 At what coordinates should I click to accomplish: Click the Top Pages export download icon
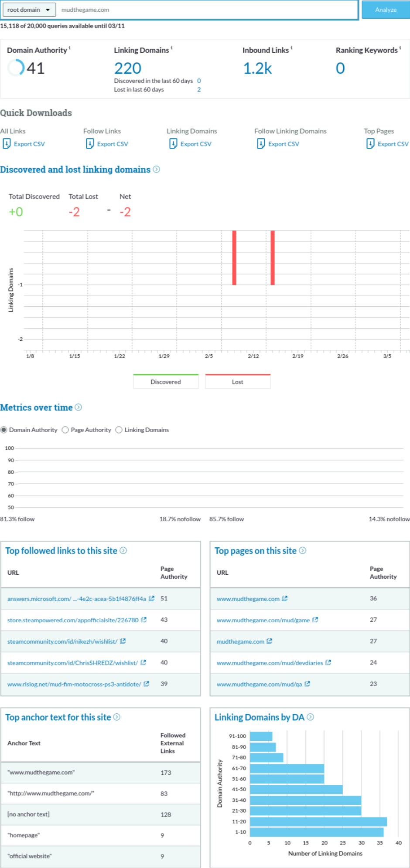pyautogui.click(x=370, y=144)
